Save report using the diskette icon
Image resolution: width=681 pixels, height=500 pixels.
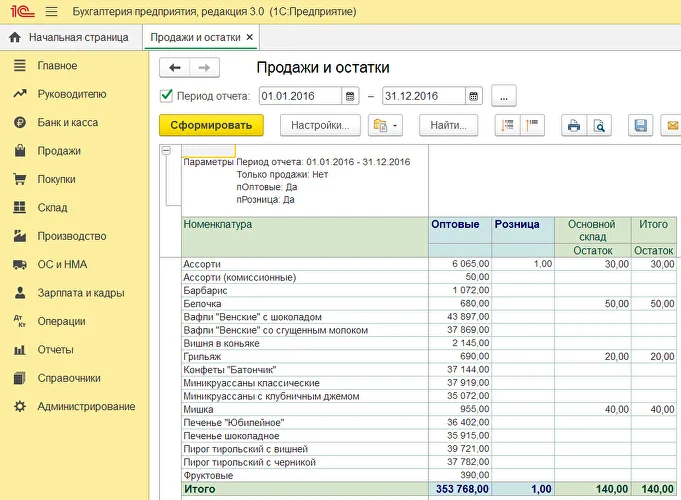coord(641,125)
